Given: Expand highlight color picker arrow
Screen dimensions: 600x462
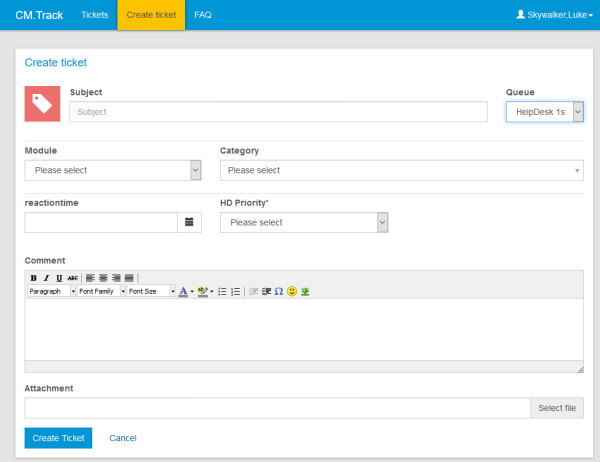Looking at the screenshot, I should click(212, 291).
